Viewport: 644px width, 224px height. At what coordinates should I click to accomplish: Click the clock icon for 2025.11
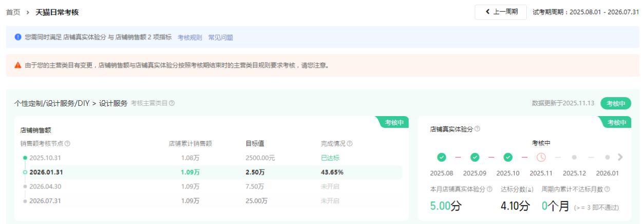[541, 157]
